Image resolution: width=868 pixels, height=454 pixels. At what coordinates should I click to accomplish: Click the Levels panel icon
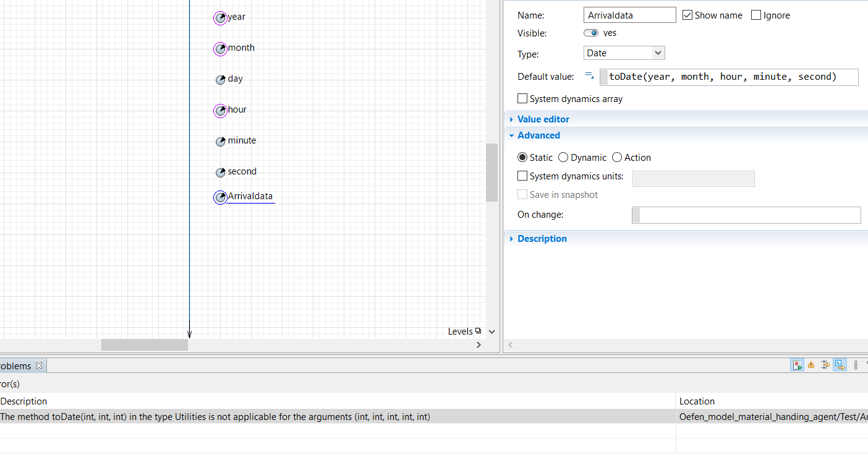coord(479,331)
